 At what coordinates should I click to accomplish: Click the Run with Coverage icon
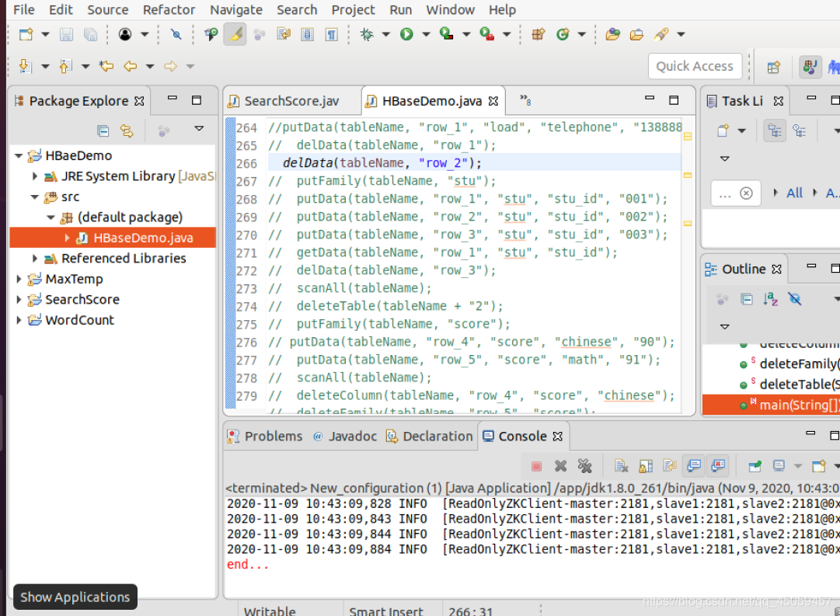(446, 34)
